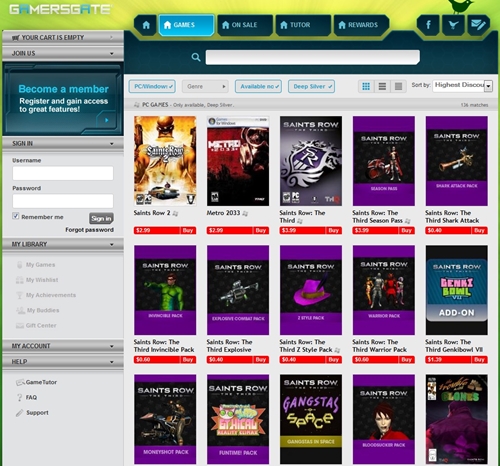Open the Moneyshot Pack thumbnail
The width and height of the screenshot is (500, 466).
pyautogui.click(x=165, y=419)
